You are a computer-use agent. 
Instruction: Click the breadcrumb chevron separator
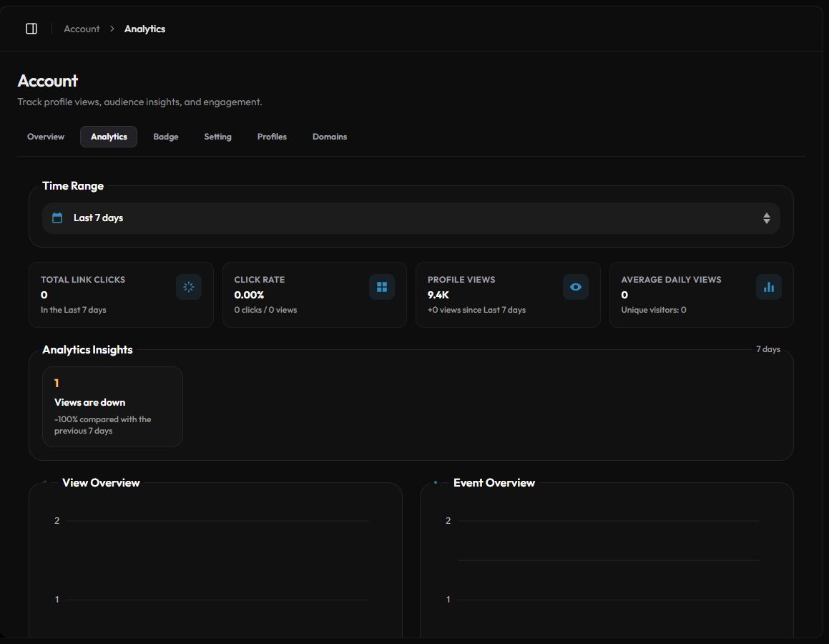coord(112,29)
